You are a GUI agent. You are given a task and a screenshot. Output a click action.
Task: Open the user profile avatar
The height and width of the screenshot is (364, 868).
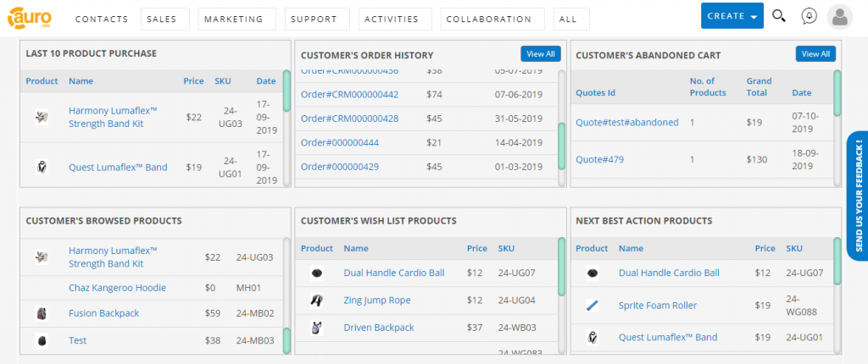coord(840,17)
